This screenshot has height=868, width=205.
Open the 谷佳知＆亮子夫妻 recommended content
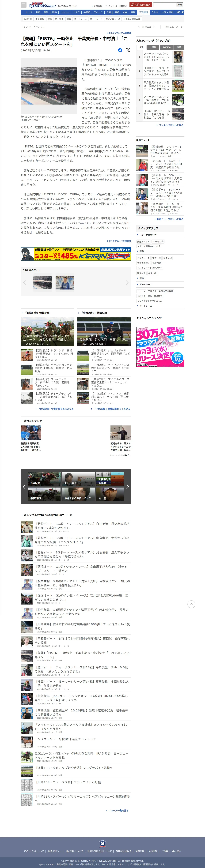[x=31, y=438]
